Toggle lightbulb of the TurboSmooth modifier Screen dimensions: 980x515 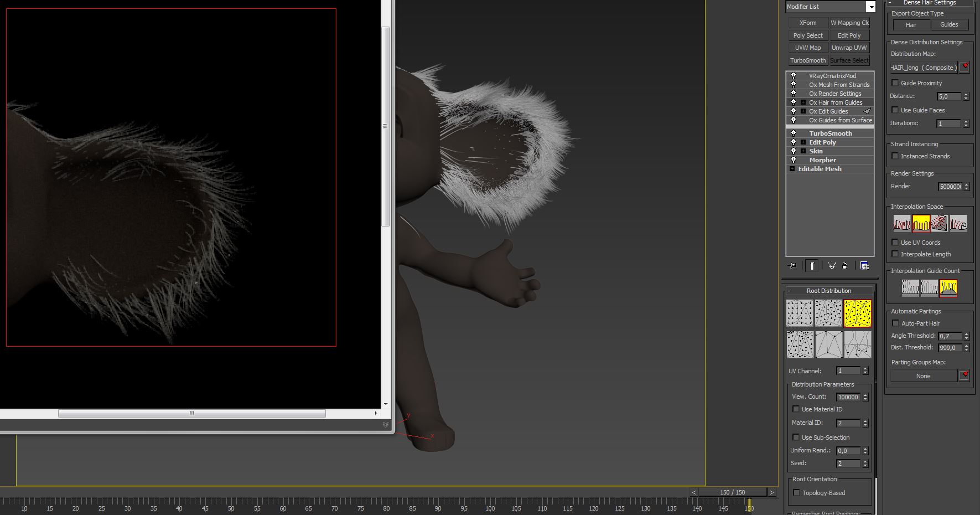click(794, 133)
